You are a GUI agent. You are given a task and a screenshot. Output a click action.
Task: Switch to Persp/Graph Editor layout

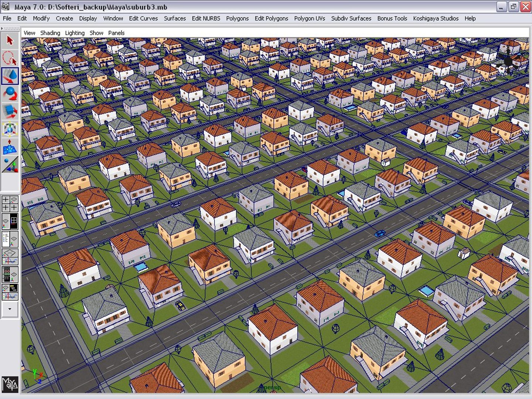point(10,257)
